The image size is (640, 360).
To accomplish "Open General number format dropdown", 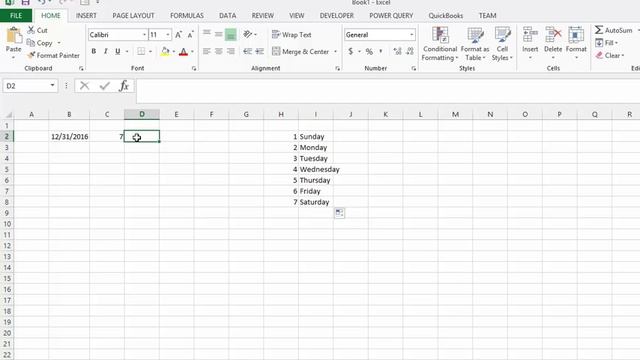I will pos(411,35).
